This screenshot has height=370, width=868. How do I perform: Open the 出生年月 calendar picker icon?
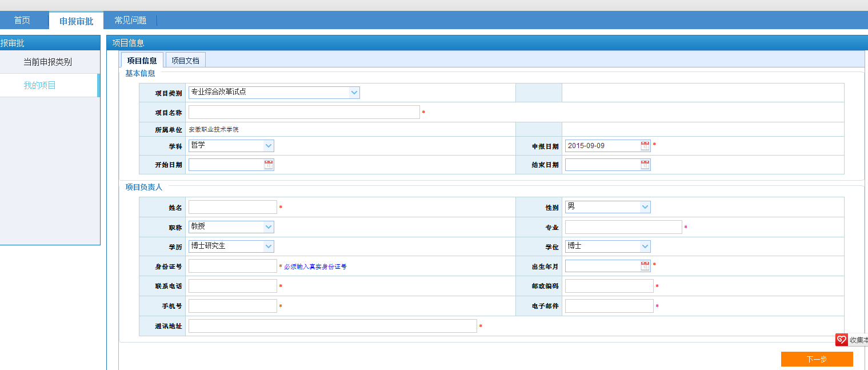click(645, 266)
